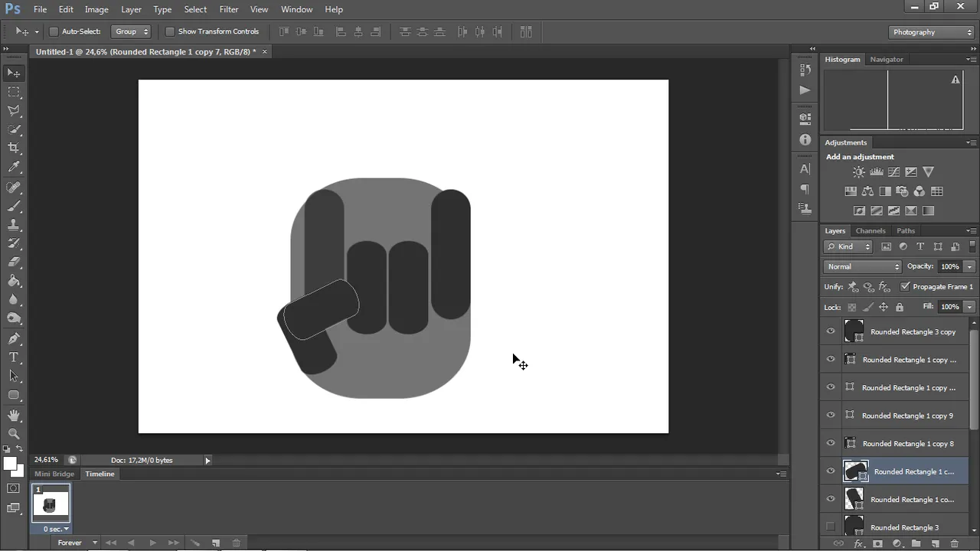980x551 pixels.
Task: Select frame 1 thumbnail in Timeline
Action: [51, 503]
